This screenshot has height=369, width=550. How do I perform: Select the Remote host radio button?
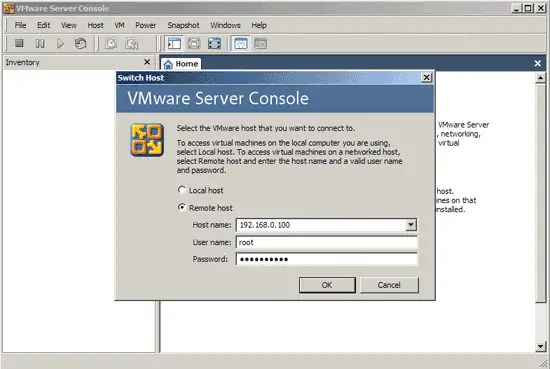tap(181, 207)
